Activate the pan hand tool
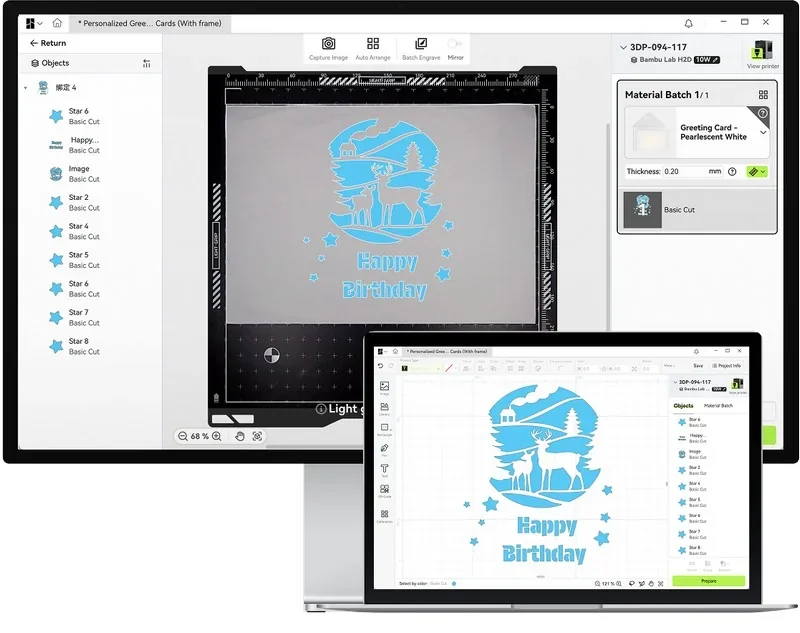 click(239, 435)
